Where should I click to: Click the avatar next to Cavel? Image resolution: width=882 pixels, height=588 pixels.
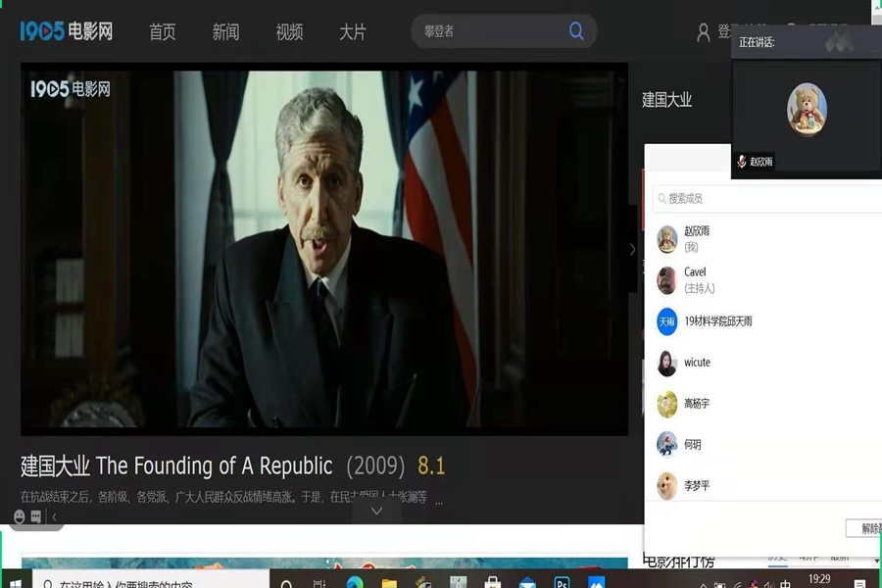point(667,280)
